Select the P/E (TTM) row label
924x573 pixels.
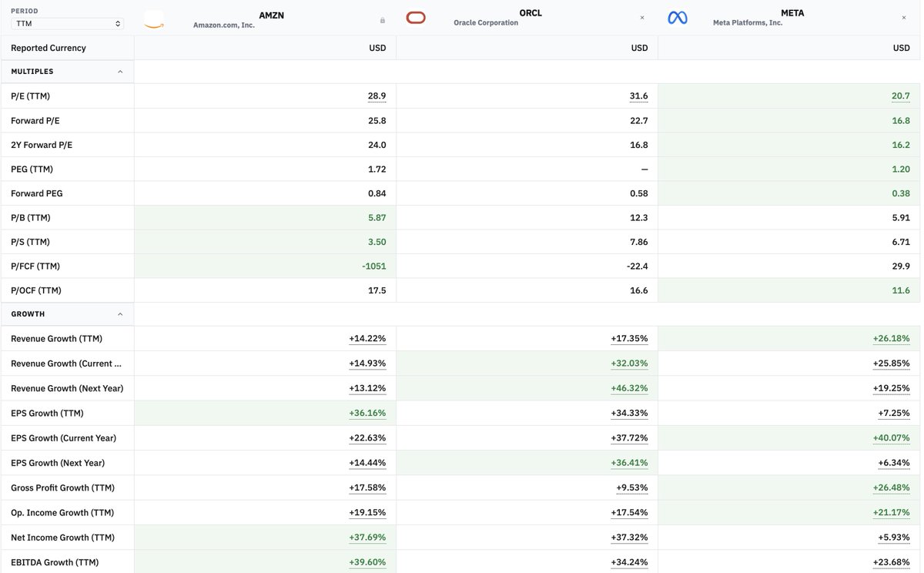30,96
